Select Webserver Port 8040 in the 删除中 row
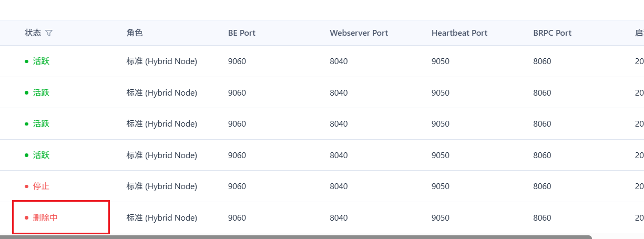This screenshot has height=239, width=644. pyautogui.click(x=339, y=217)
